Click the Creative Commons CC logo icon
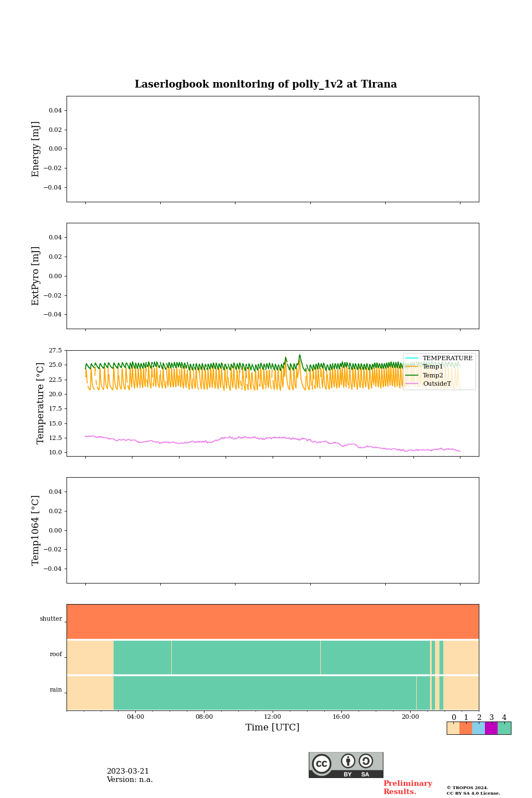532x798 pixels. point(321,764)
